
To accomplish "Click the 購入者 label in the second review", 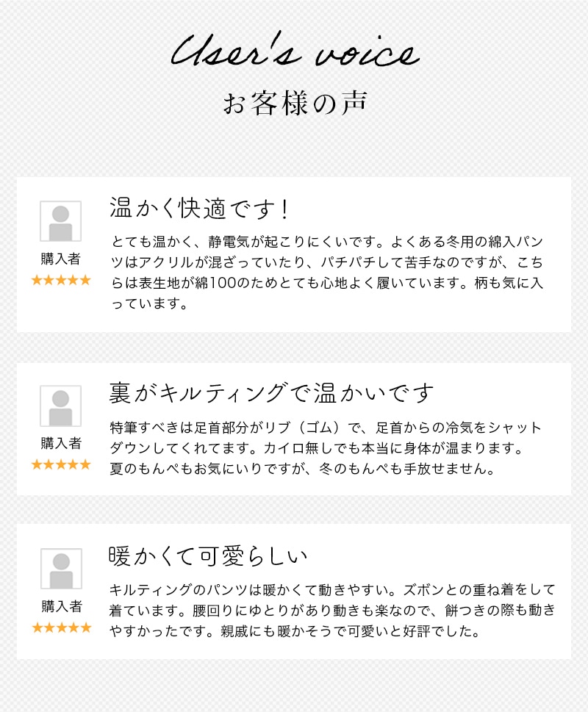I will point(61,443).
